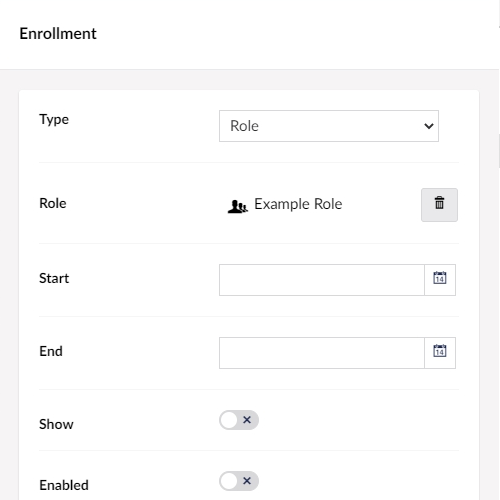
Task: Open the Start date calendar picker
Action: coord(440,280)
